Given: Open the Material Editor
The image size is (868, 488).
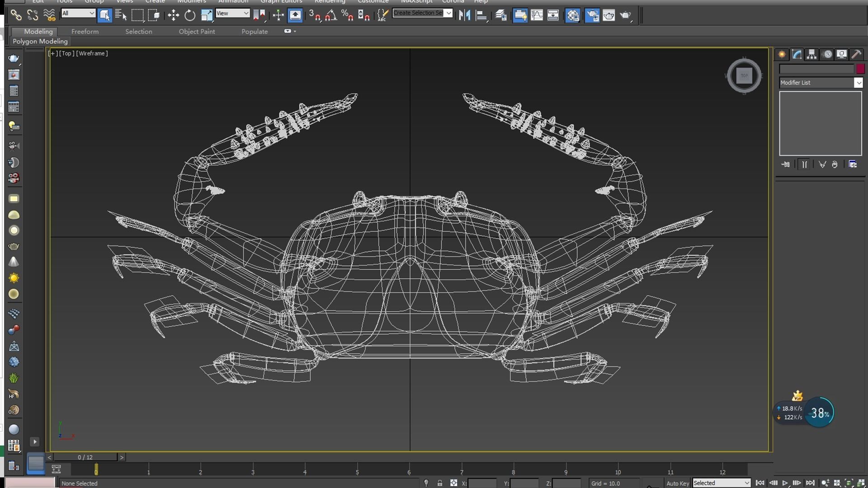Looking at the screenshot, I should [x=573, y=15].
